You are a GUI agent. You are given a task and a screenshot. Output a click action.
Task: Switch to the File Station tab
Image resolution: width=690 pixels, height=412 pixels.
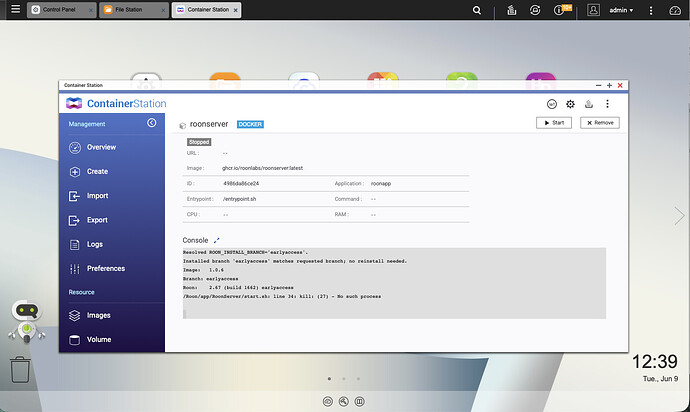[134, 10]
